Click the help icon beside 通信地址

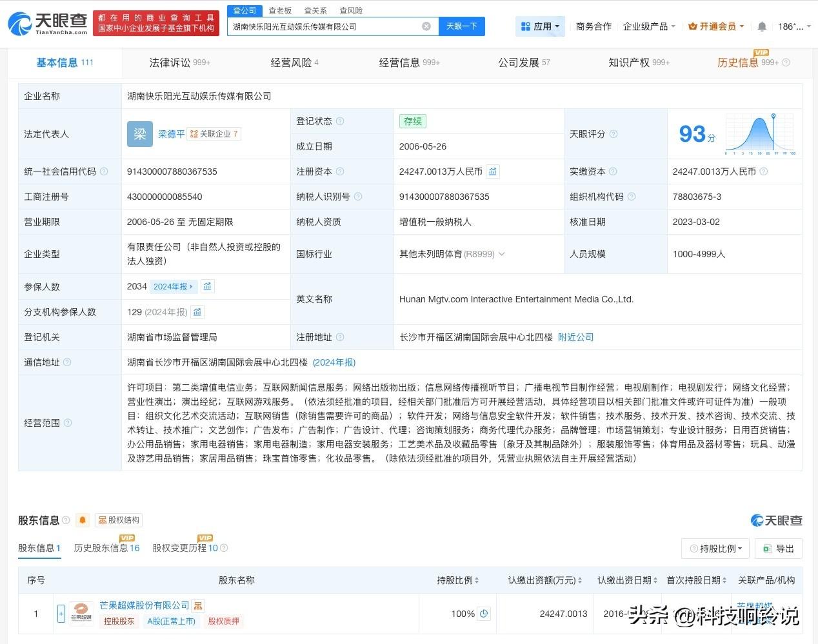tap(67, 362)
